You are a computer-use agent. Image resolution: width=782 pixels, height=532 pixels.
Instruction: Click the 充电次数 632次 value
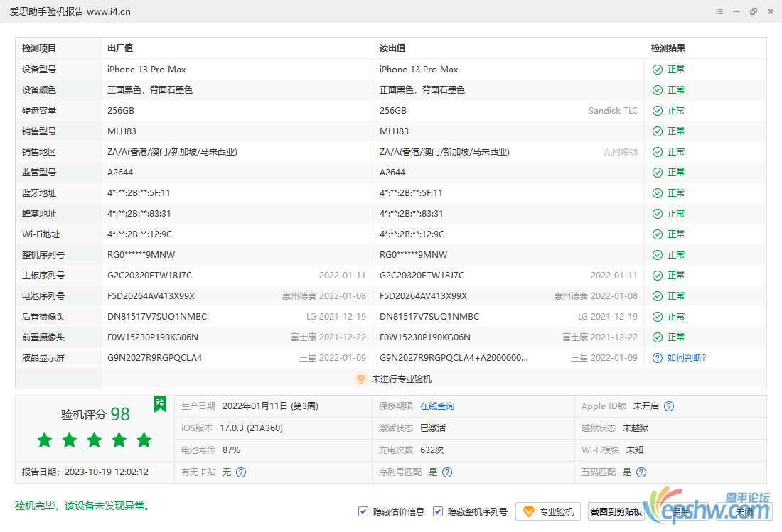tap(432, 450)
